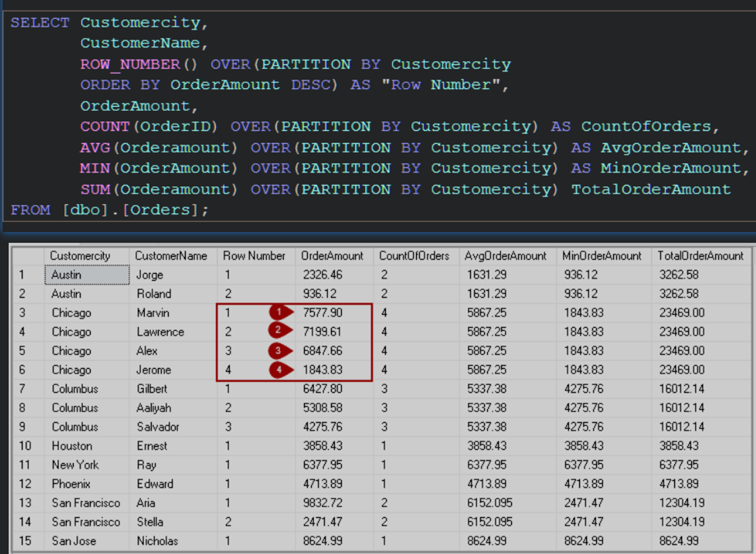Click the Jerome customer name cell
This screenshot has height=554, width=756.
pos(173,370)
